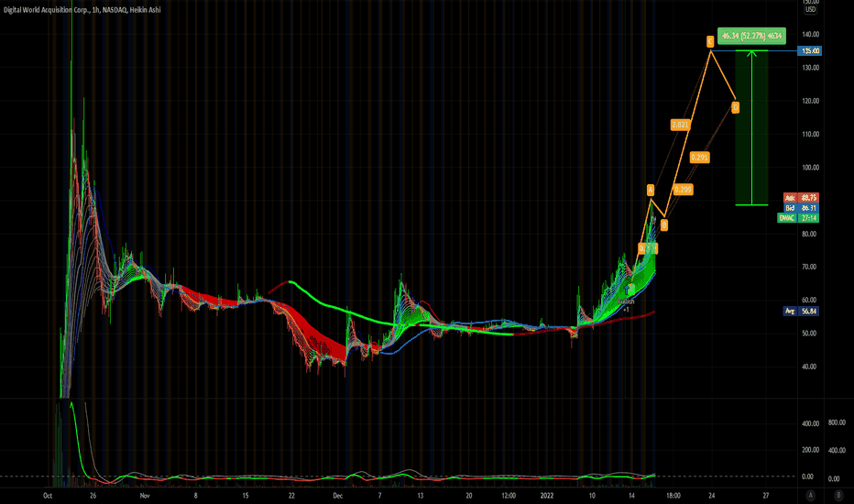Click the 22 date label
The width and height of the screenshot is (854, 504).
pos(292,496)
